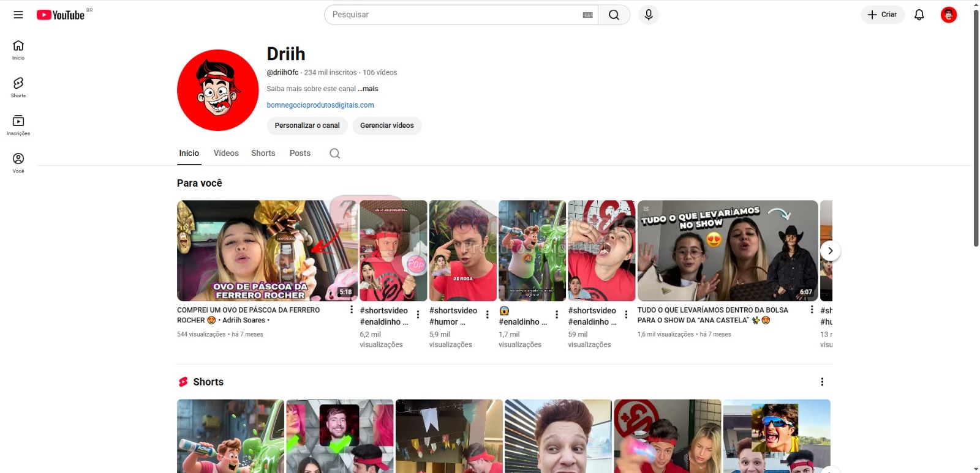Search within the channel icon
The height and width of the screenshot is (473, 980).
tap(334, 154)
